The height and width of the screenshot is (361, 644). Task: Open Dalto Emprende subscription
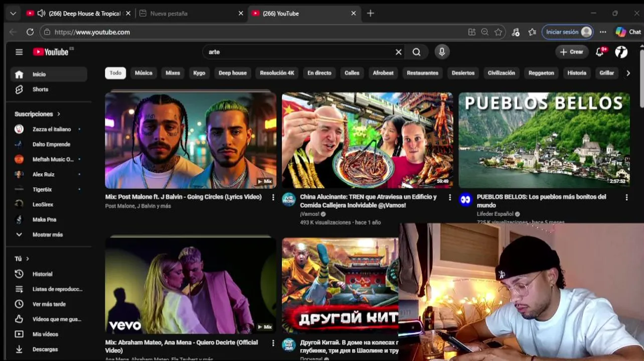[x=49, y=144]
